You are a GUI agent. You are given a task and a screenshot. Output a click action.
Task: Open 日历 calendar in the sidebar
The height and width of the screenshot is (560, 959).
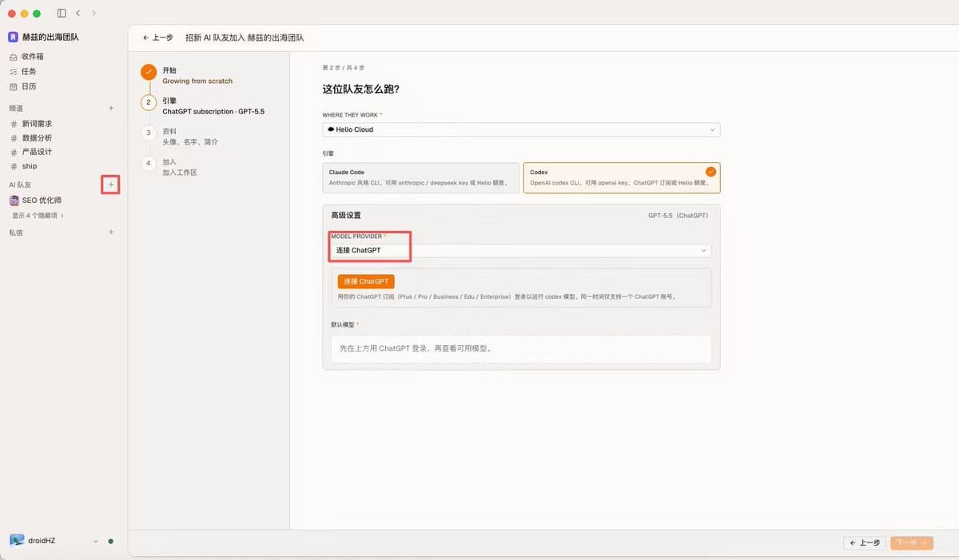pos(28,86)
